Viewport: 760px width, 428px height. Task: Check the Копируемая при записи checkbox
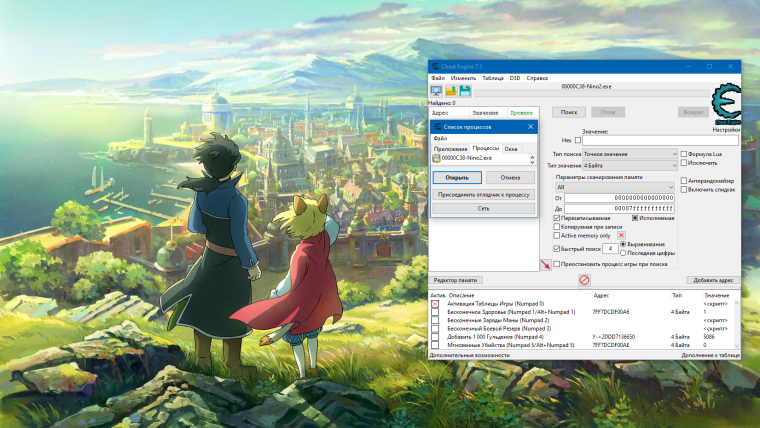[x=557, y=227]
